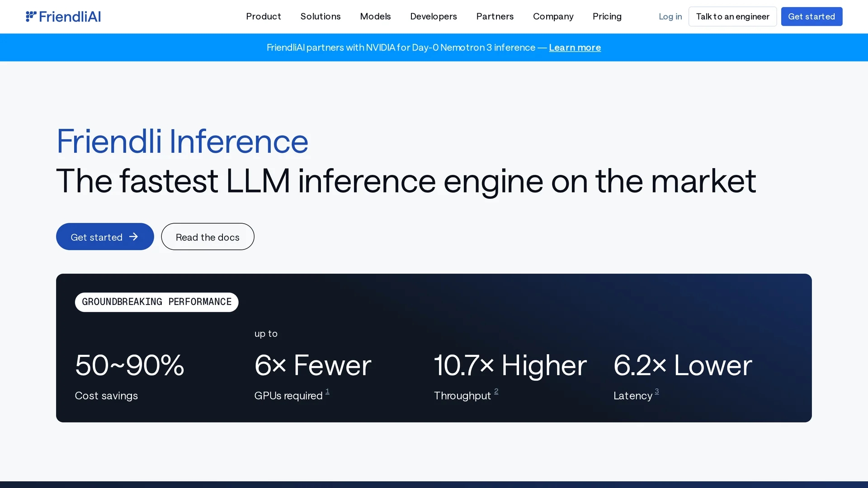Click the Friendli Inference heading

182,141
